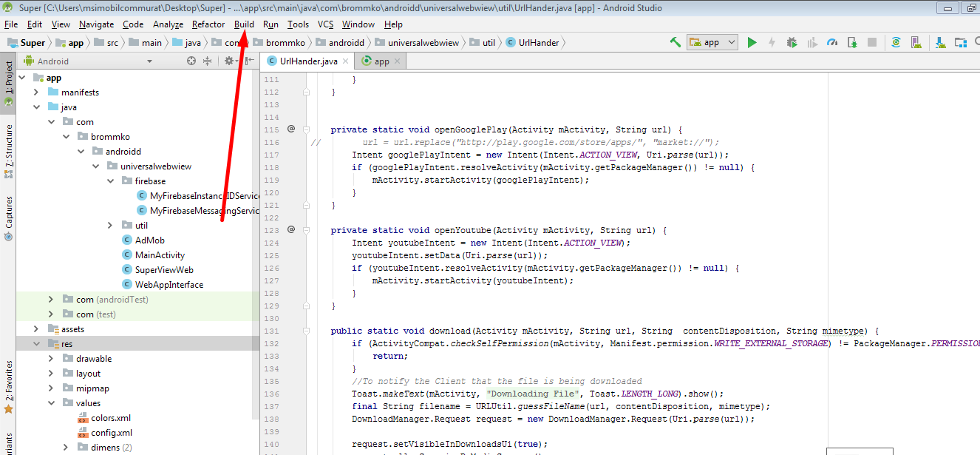
Task: Open the Analyze menu
Action: coord(168,24)
